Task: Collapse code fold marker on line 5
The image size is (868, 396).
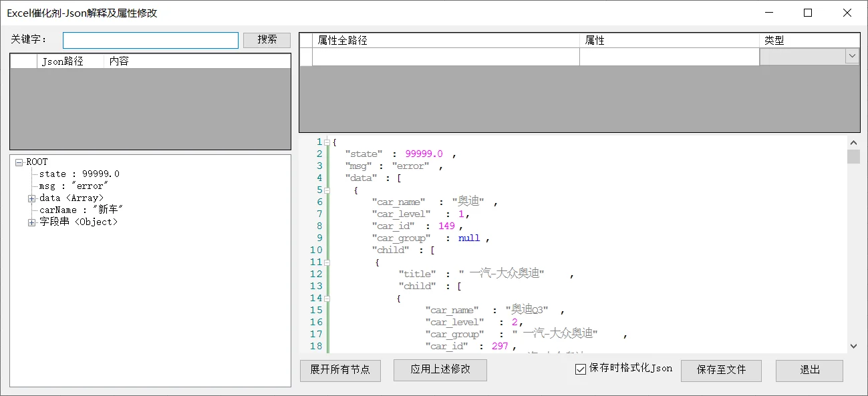Action: pos(327,190)
